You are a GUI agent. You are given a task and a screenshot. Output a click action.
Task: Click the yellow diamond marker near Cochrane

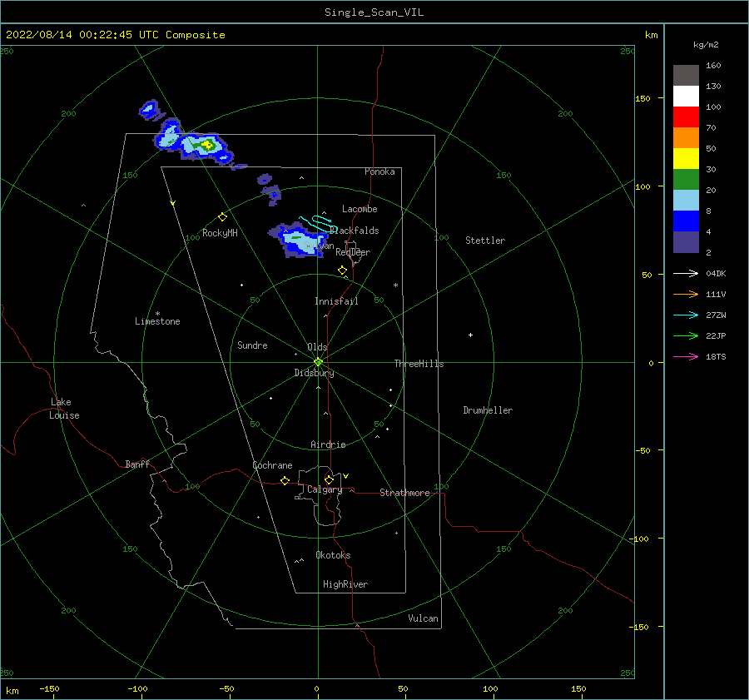tap(285, 480)
